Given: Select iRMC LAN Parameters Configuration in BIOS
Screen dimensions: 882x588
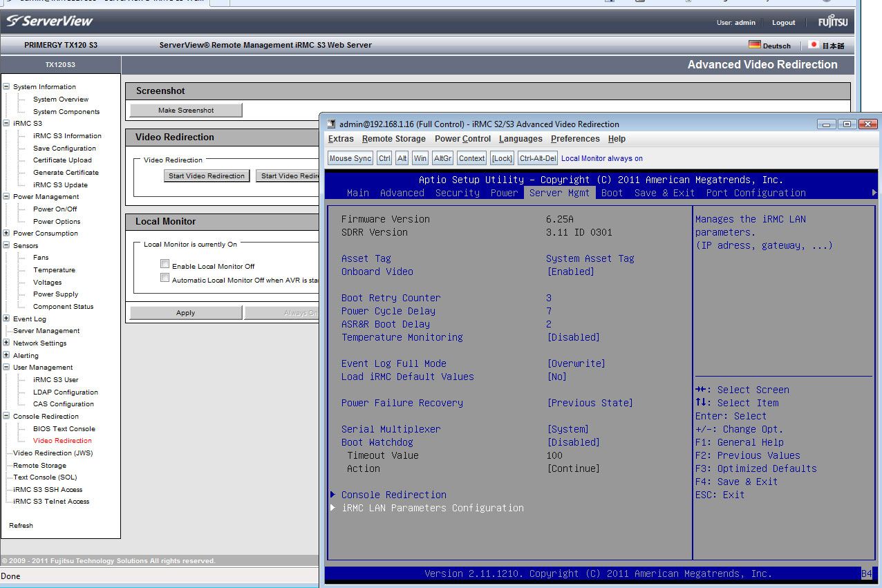Looking at the screenshot, I should (433, 508).
